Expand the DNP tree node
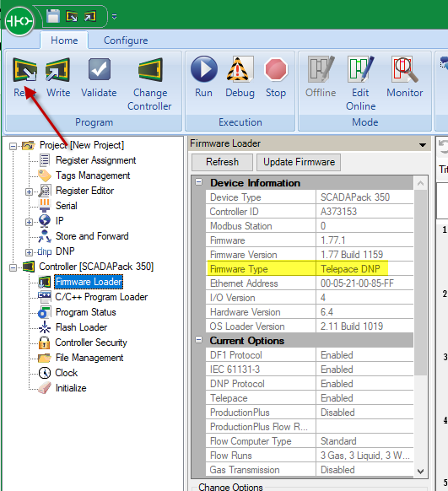Screen dimensions: 448x491 (29, 252)
